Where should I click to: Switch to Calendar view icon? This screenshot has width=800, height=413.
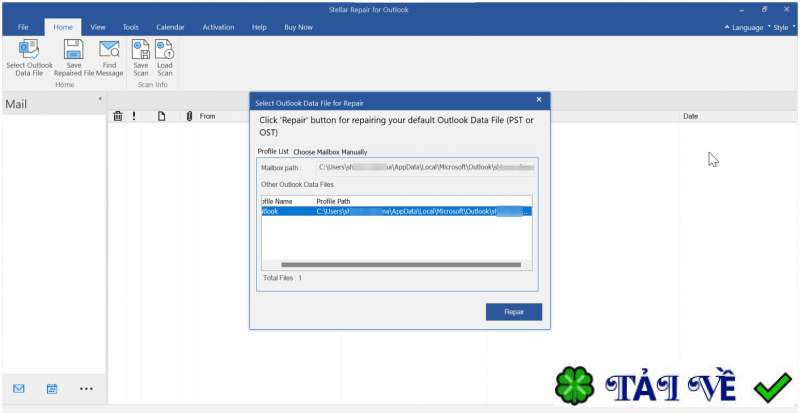(x=52, y=388)
